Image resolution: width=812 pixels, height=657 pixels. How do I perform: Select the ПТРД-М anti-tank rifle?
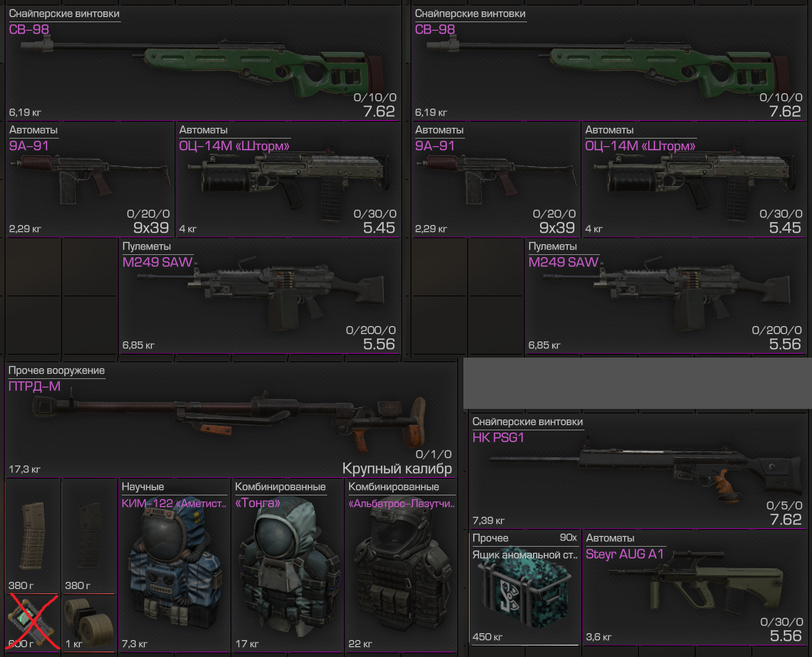(231, 420)
